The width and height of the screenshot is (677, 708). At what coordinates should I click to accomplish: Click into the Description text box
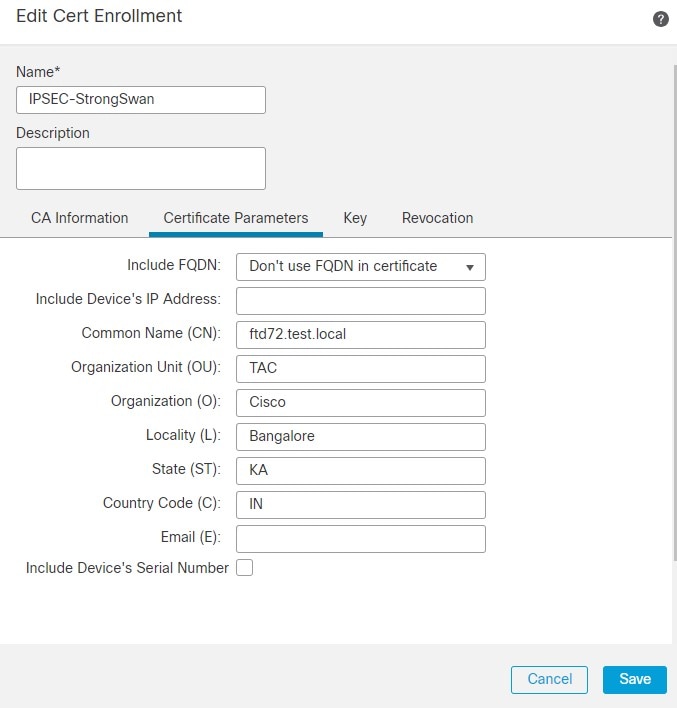click(141, 168)
